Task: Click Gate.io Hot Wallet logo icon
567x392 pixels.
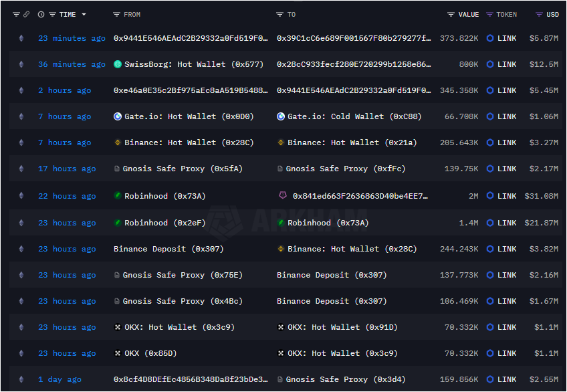Action: point(118,116)
